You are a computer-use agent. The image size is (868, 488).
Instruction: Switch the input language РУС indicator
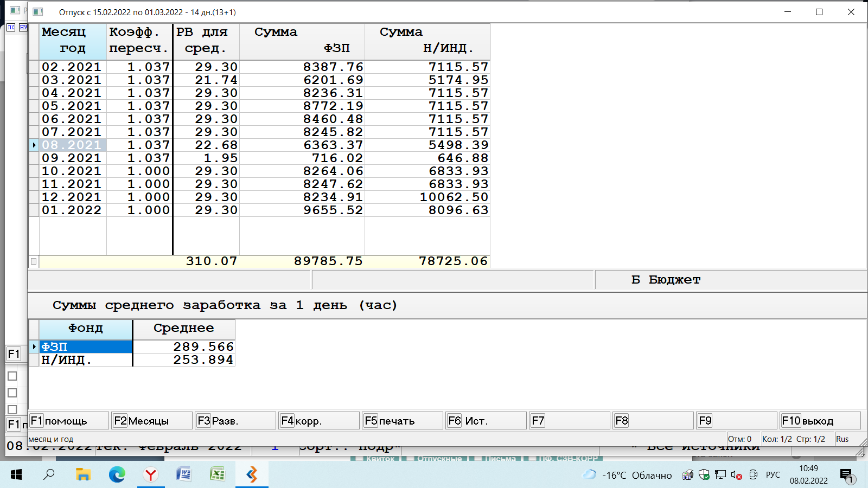pos(773,475)
